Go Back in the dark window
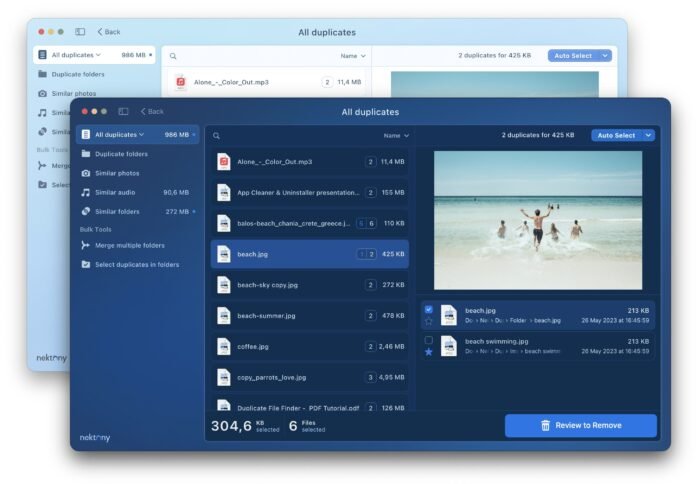Image resolution: width=696 pixels, height=484 pixels. (x=152, y=111)
